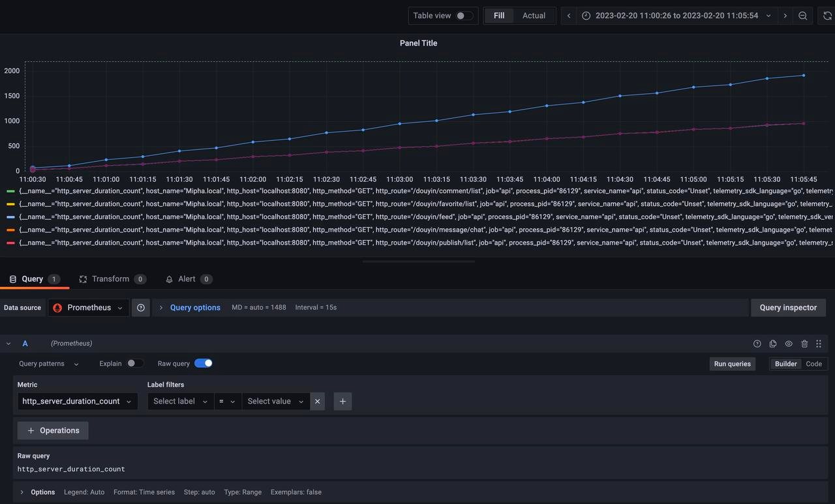The image size is (835, 504).
Task: Click the last blue series data point
Action: pos(803,75)
